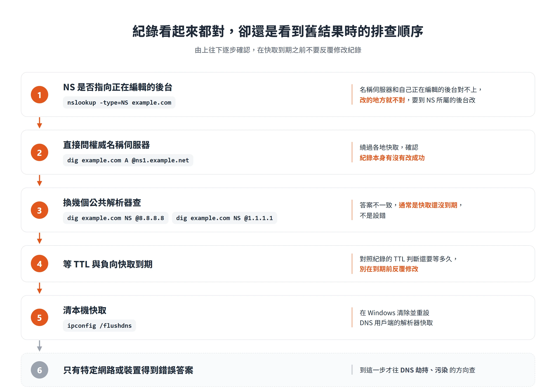Click note text 不是設錯
This screenshot has width=556, height=392.
(372, 215)
